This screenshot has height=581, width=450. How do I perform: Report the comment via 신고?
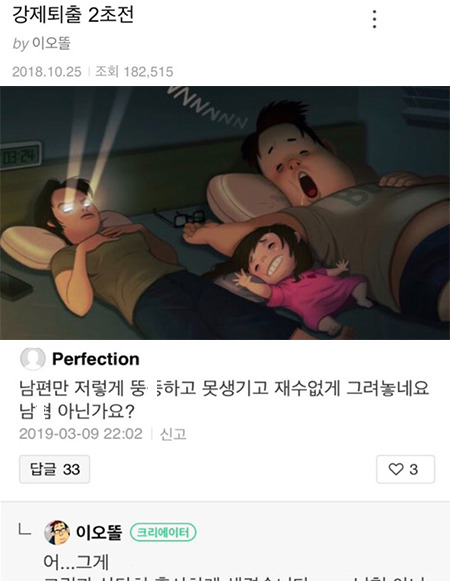point(173,434)
